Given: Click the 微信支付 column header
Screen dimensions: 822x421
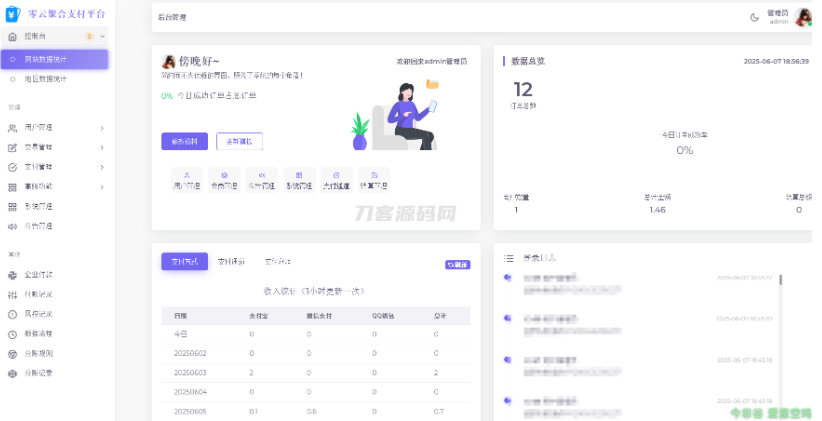Looking at the screenshot, I should click(319, 316).
